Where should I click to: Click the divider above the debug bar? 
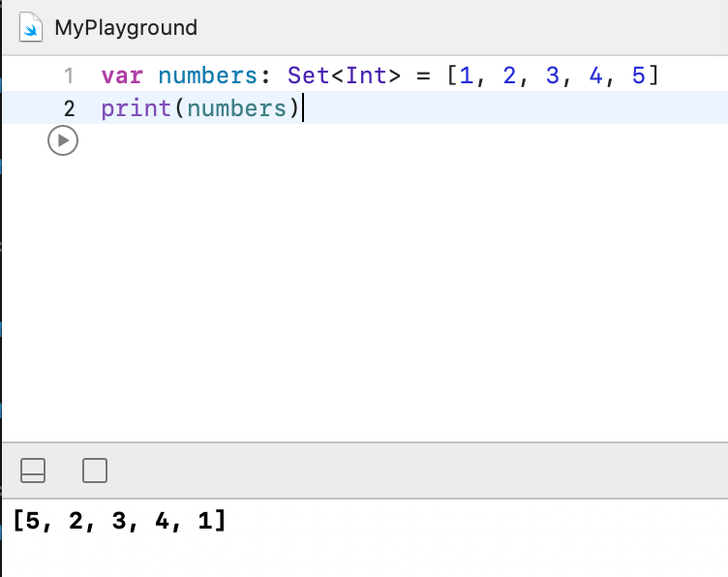click(364, 442)
